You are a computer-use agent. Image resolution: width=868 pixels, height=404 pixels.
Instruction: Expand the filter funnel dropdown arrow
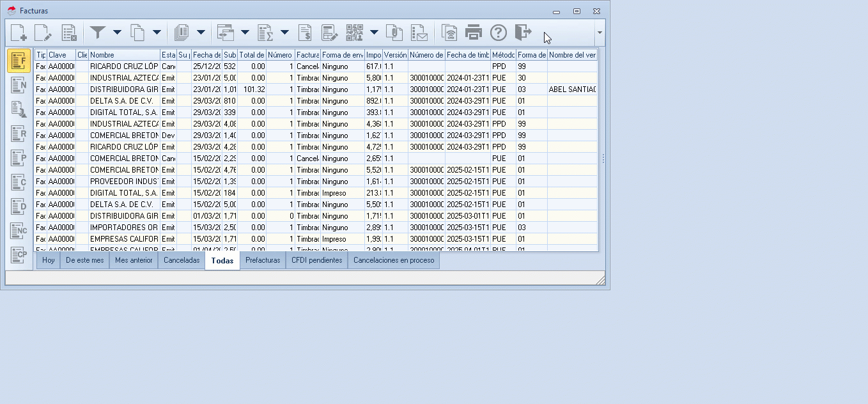(x=117, y=33)
